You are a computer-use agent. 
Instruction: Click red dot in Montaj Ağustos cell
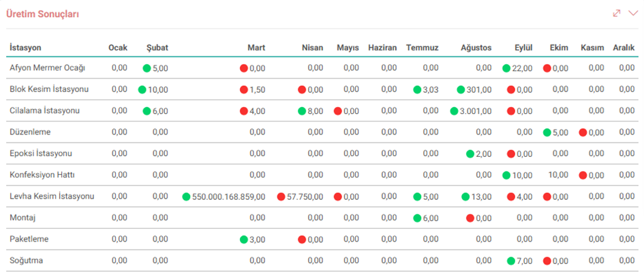pyautogui.click(x=470, y=218)
